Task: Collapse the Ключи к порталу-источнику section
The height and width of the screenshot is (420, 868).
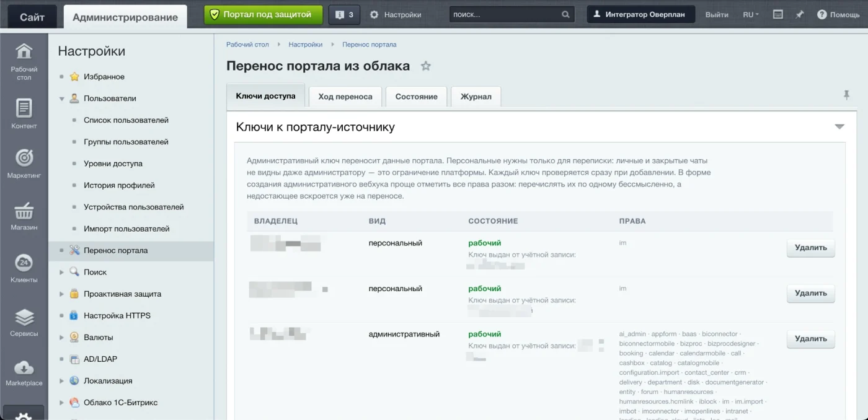Action: [x=839, y=126]
